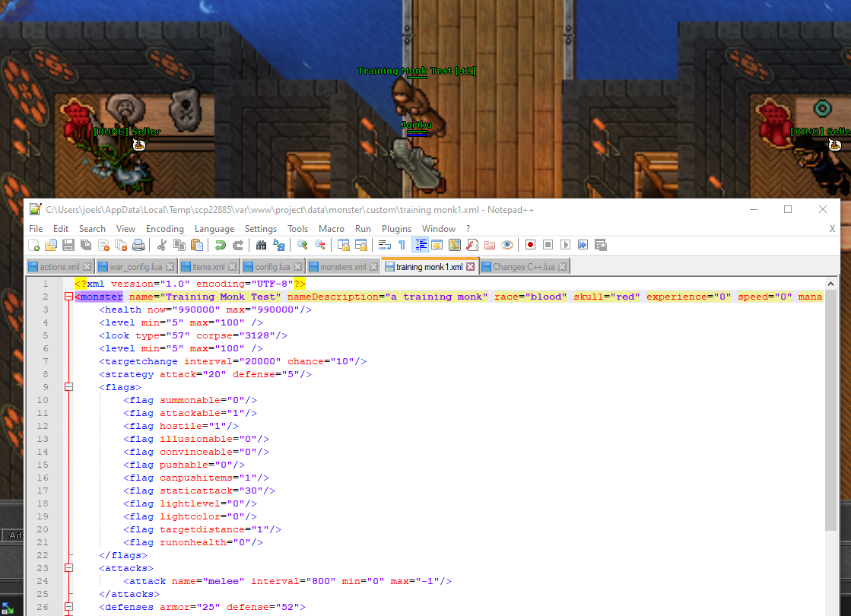Switch to the war_config.lua tab
851x616 pixels.
[136, 267]
